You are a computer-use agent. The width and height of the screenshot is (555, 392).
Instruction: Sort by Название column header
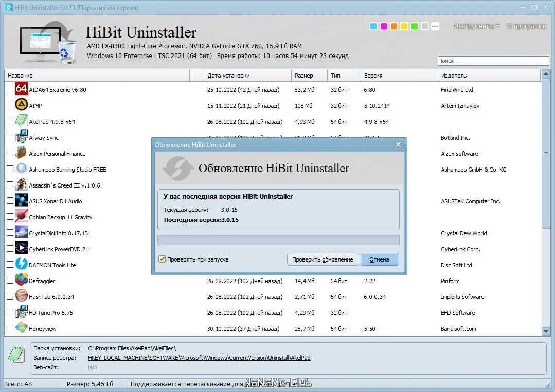point(97,76)
